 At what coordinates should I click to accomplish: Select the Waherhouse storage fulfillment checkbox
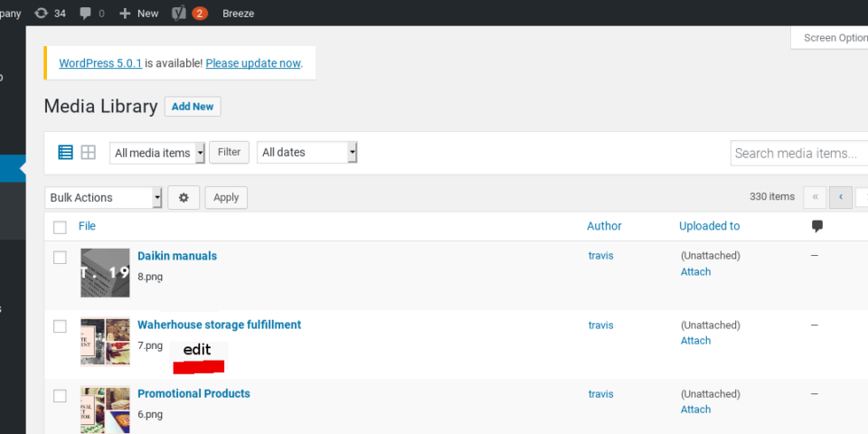tap(60, 326)
